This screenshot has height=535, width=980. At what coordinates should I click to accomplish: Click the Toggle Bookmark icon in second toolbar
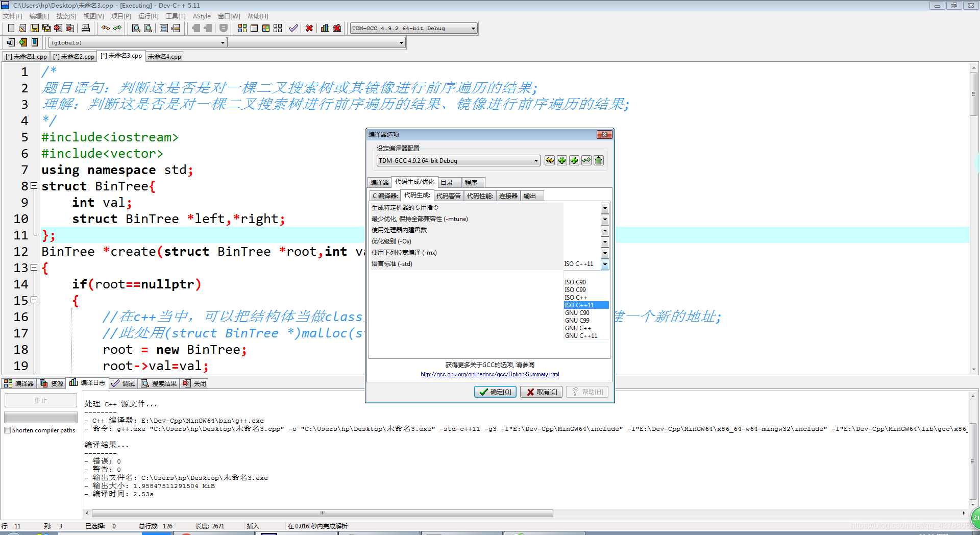(35, 42)
